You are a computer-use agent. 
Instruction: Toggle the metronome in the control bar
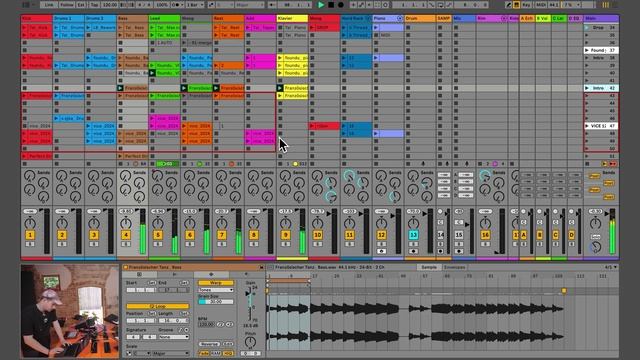pos(178,5)
